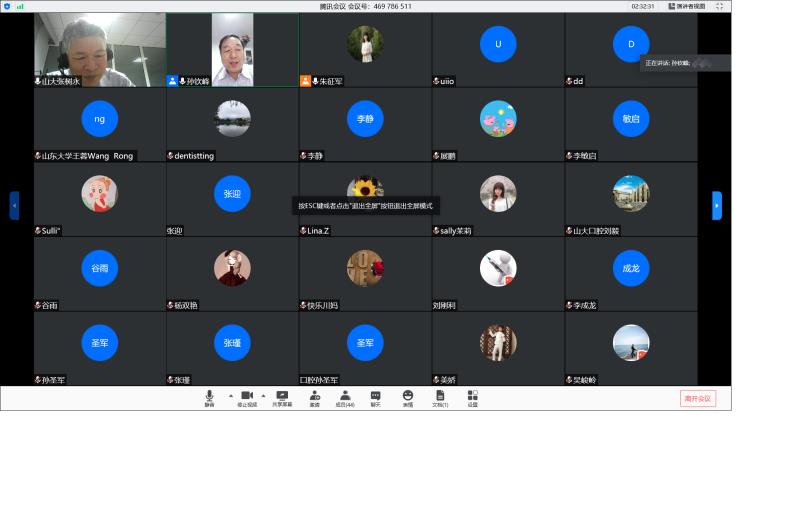This screenshot has height=525, width=800.
Task: Click the blue shield security icon
Action: pyautogui.click(x=7, y=6)
